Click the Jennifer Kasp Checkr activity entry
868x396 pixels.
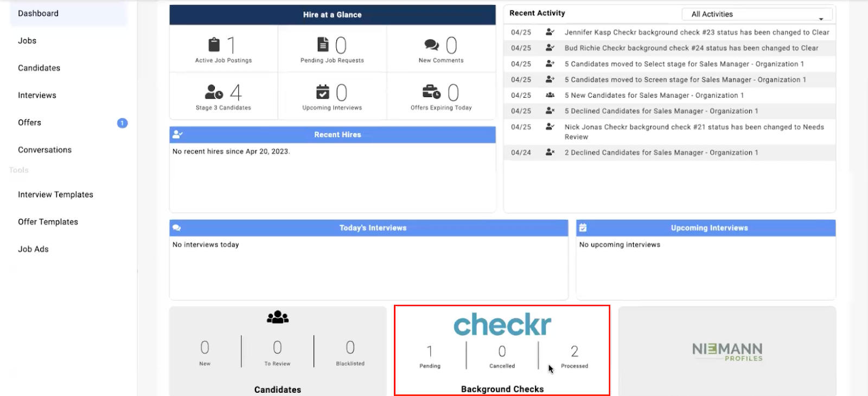coord(669,32)
